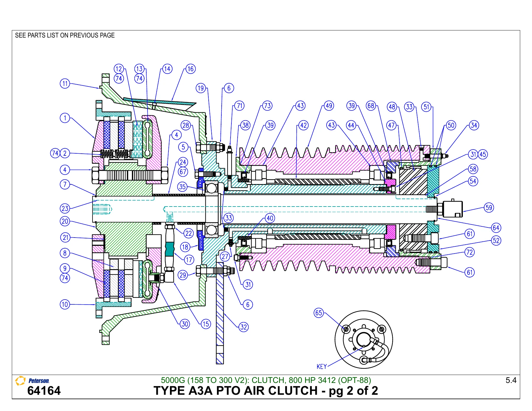Click callout bubble 64
Image resolution: width=532 pixels, height=411 pixels.
click(496, 228)
